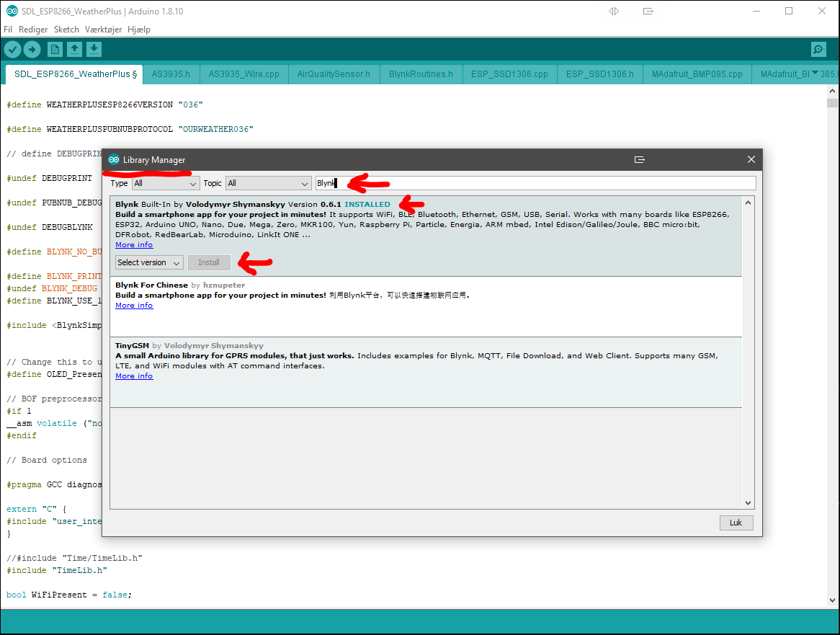Click the bool WiFiPresent = false line
Image resolution: width=840 pixels, height=635 pixels.
(69, 595)
